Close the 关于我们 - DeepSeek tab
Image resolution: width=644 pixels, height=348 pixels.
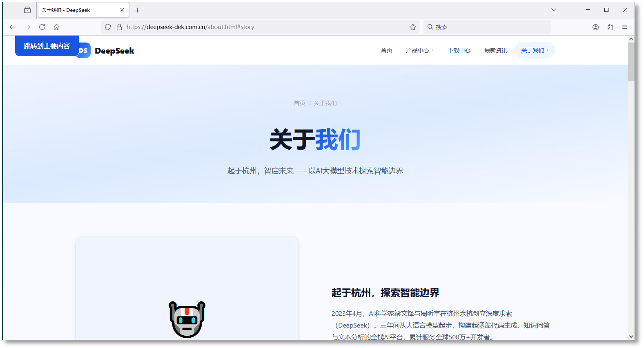point(122,10)
